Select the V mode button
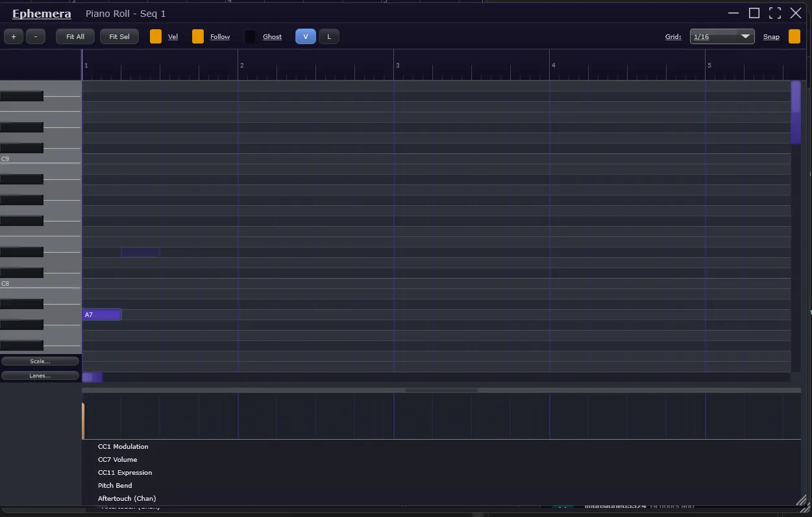 (306, 37)
